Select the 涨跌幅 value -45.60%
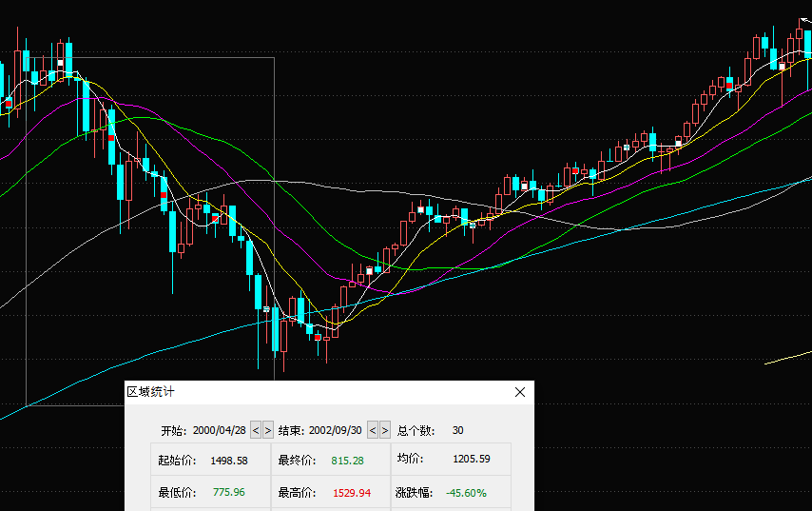This screenshot has width=812, height=511. [465, 493]
